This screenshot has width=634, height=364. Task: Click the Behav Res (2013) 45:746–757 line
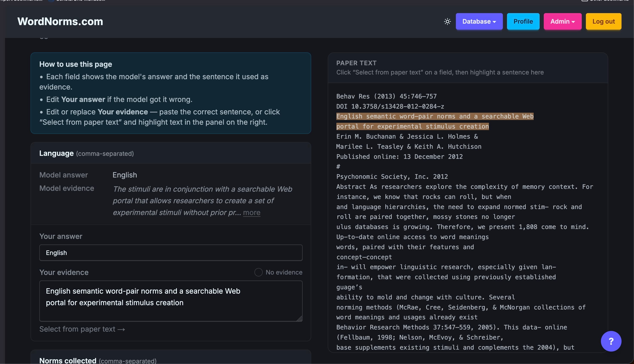pos(386,96)
